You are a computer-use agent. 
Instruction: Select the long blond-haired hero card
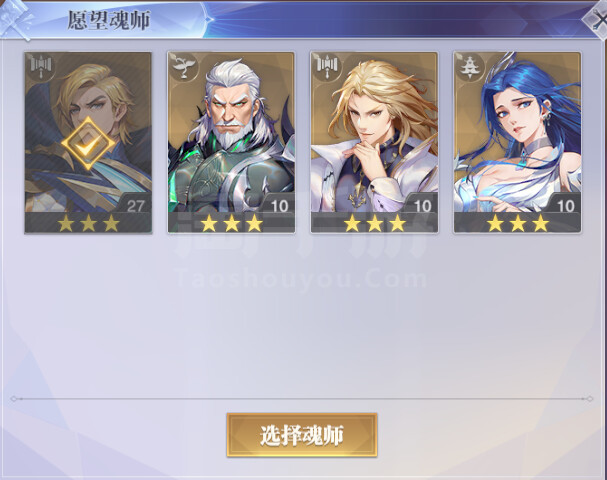[x=374, y=143]
